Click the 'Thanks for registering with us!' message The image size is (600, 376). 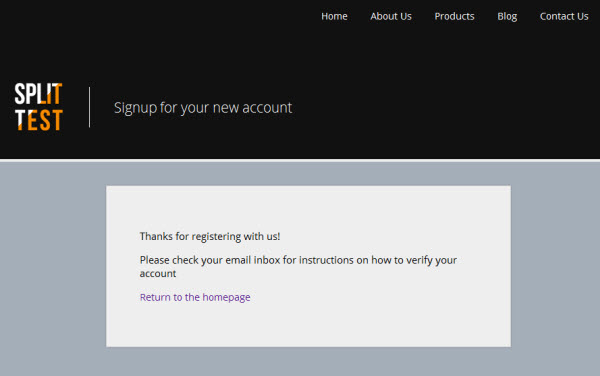[210, 236]
